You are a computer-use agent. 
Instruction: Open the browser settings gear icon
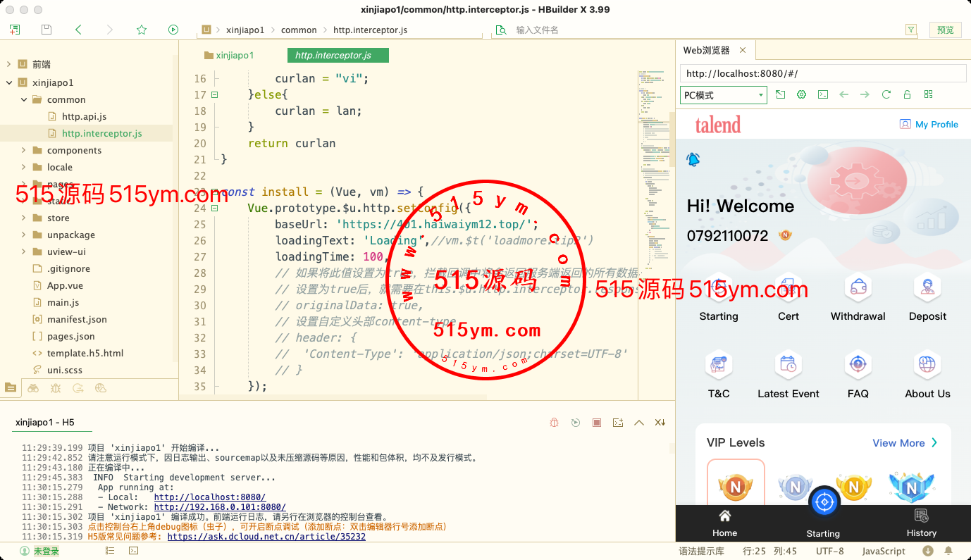click(x=801, y=94)
